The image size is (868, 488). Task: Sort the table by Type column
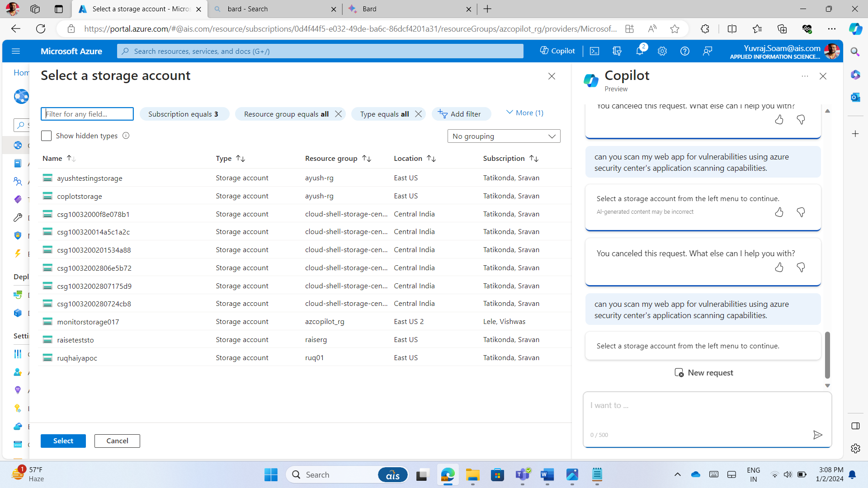pos(230,159)
